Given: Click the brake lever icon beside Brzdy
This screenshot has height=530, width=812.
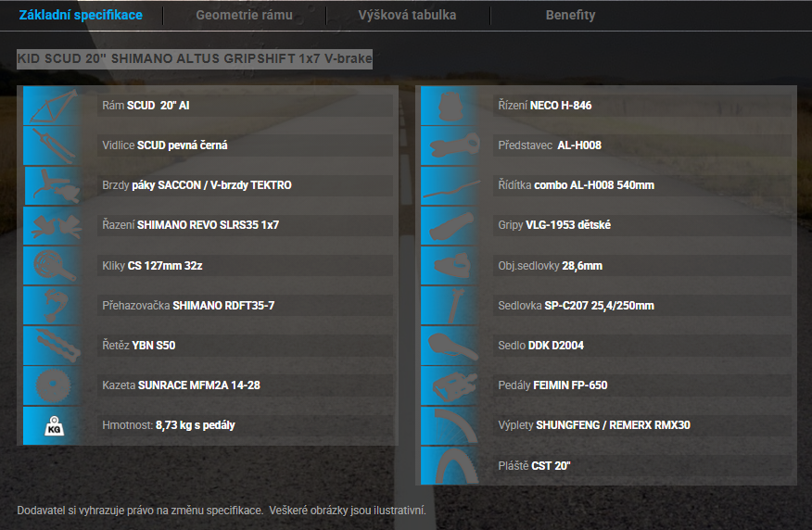Looking at the screenshot, I should 54,185.
